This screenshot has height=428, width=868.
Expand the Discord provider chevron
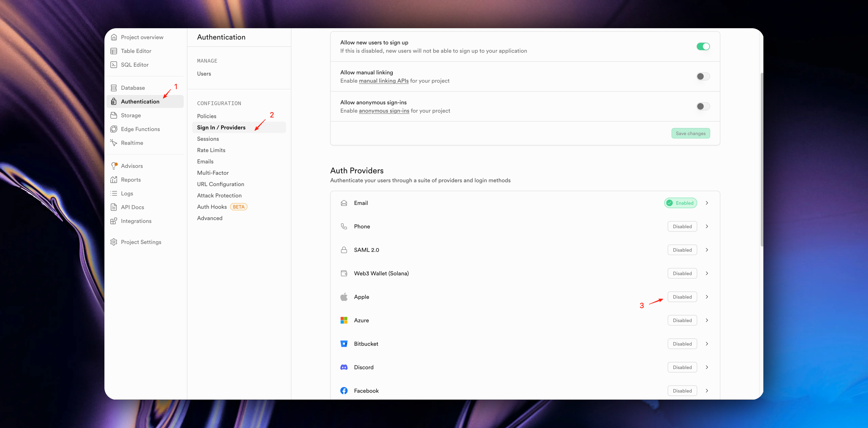point(707,367)
